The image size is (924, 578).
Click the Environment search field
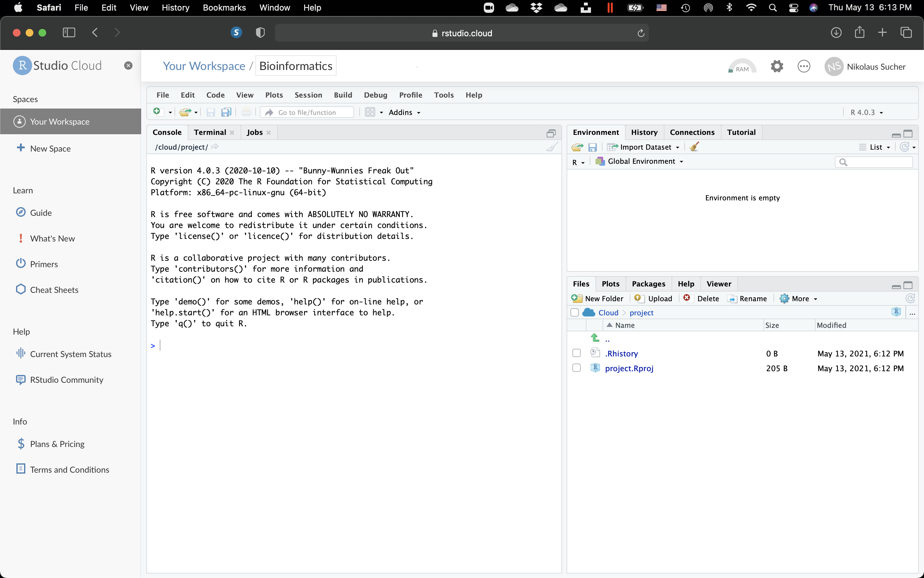pos(874,162)
